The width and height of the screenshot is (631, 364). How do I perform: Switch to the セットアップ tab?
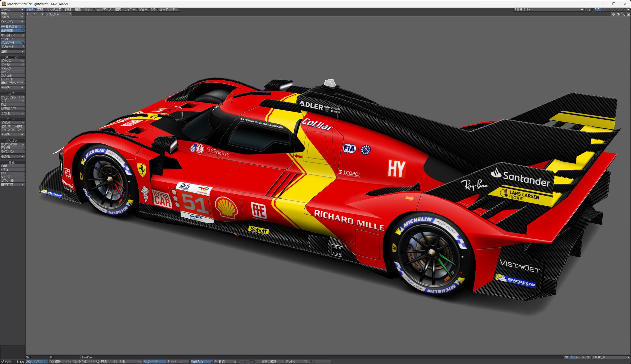click(x=104, y=10)
